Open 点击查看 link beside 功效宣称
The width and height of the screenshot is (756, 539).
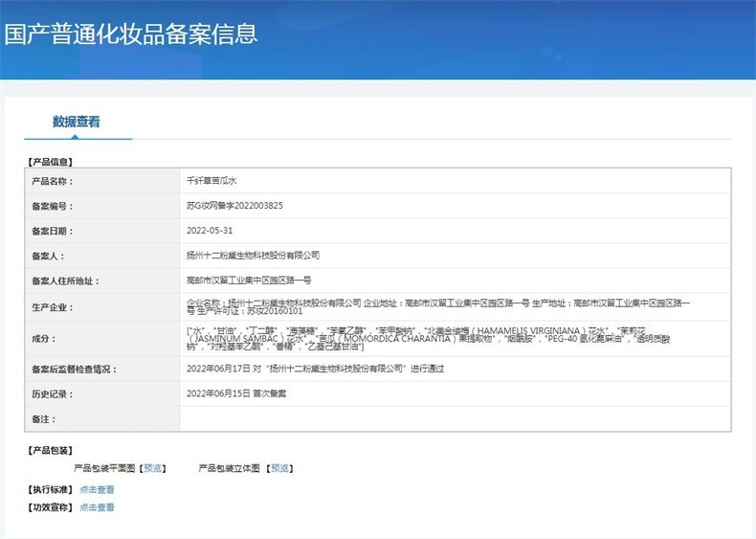[97, 507]
